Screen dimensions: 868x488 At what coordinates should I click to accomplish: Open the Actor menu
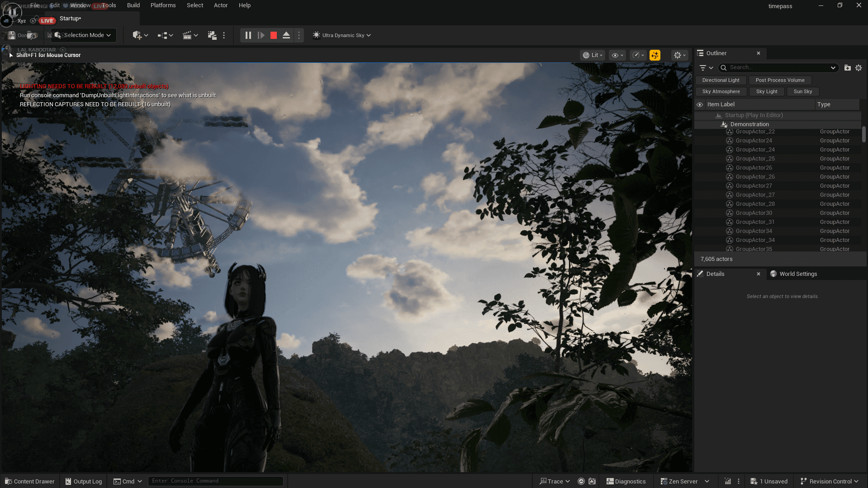[x=221, y=5]
